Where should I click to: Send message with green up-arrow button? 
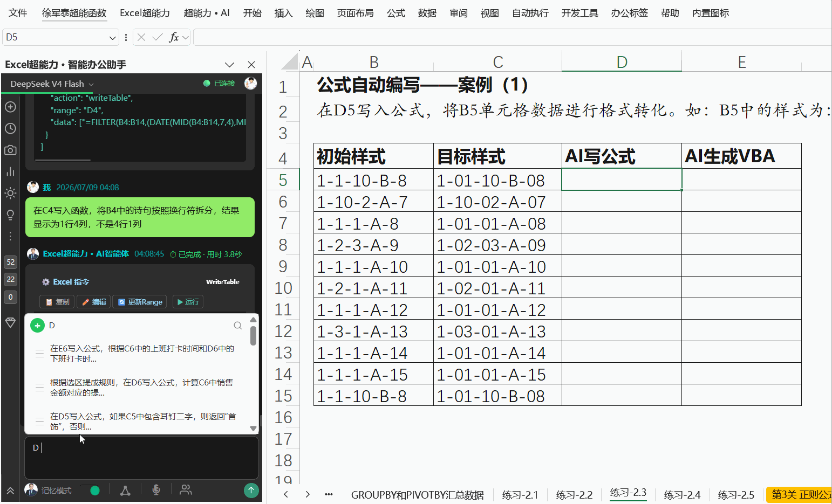pos(251,490)
